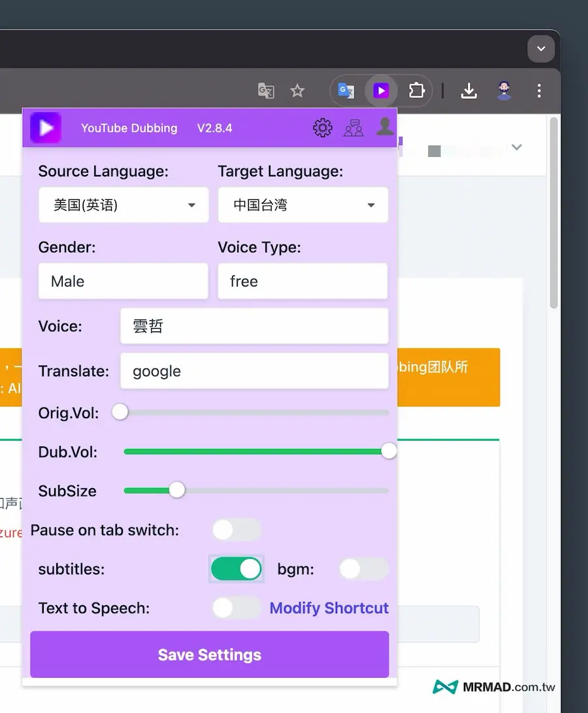The height and width of the screenshot is (713, 588).
Task: Open the Source Language dropdown
Action: point(123,205)
